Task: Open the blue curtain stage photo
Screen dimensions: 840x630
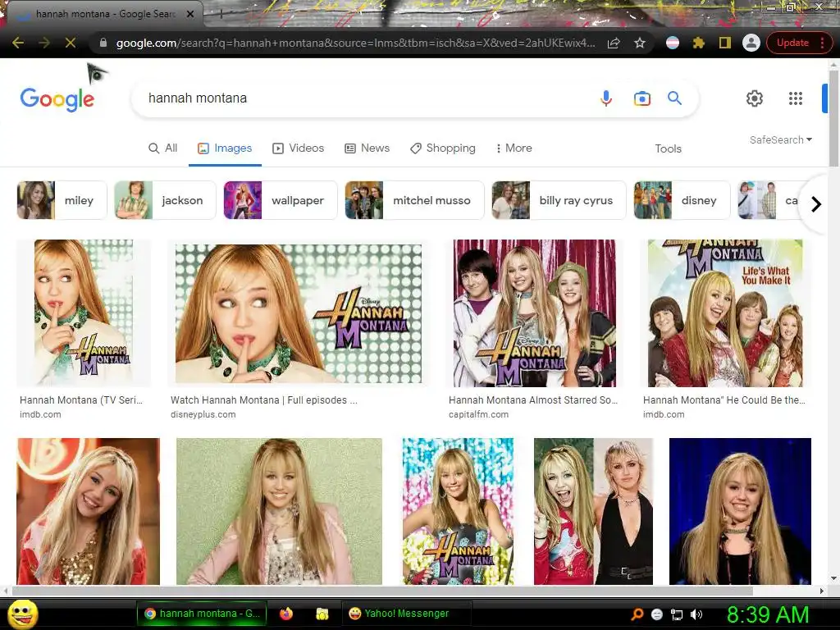Action: (x=740, y=511)
